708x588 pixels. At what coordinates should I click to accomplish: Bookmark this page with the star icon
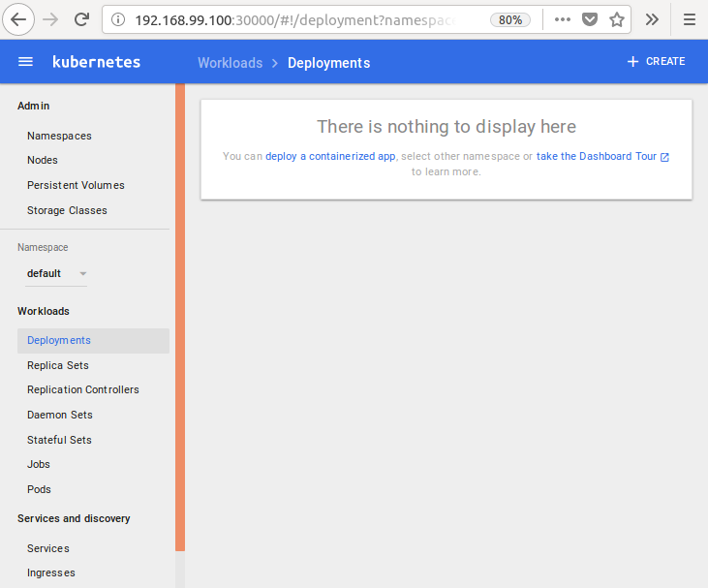[x=617, y=19]
